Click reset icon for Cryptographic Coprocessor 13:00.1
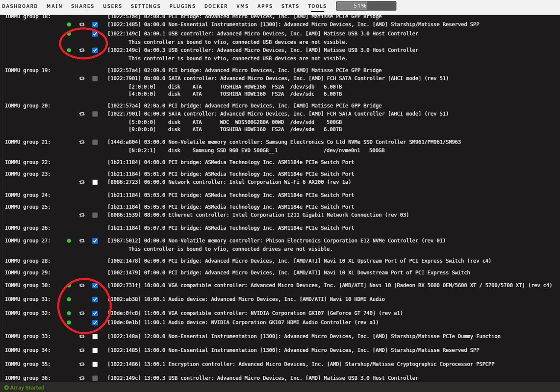This screenshot has height=392, width=560. click(x=82, y=364)
